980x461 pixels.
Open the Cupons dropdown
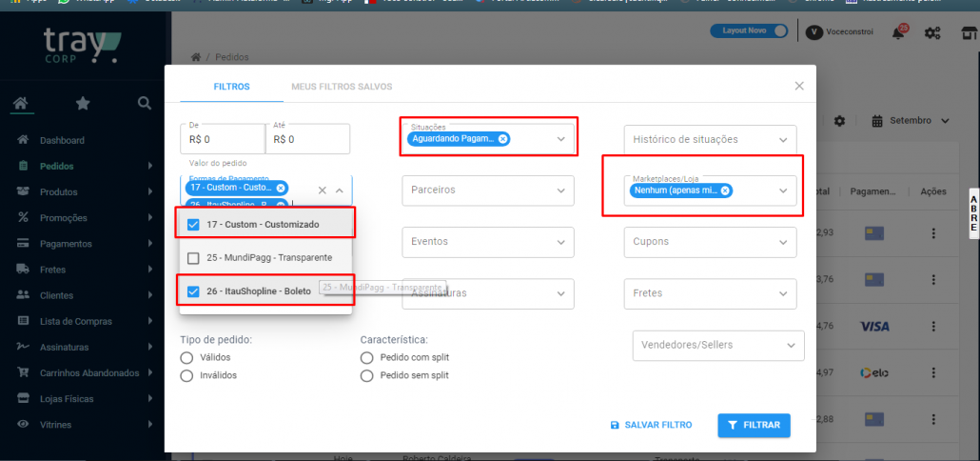pyautogui.click(x=710, y=242)
